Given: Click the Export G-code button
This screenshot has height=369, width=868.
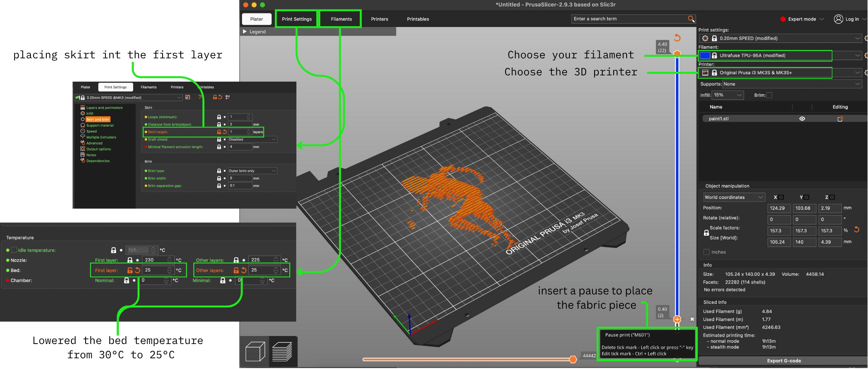Looking at the screenshot, I should 784,361.
